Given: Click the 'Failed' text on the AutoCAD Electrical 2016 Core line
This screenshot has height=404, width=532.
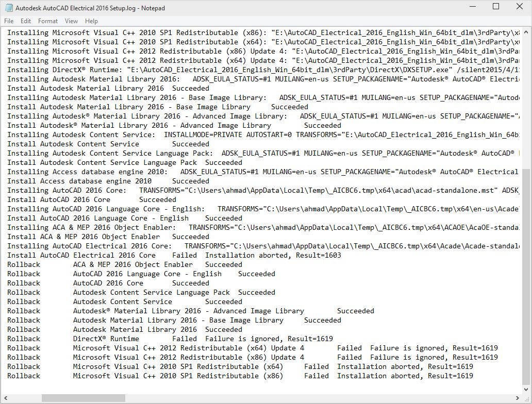Looking at the screenshot, I should click(184, 256).
